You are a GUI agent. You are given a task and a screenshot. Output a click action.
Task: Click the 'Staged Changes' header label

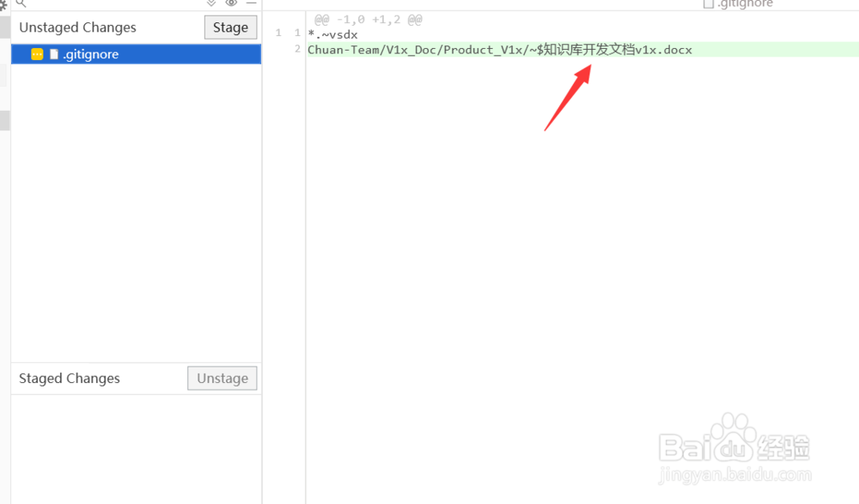[70, 379]
